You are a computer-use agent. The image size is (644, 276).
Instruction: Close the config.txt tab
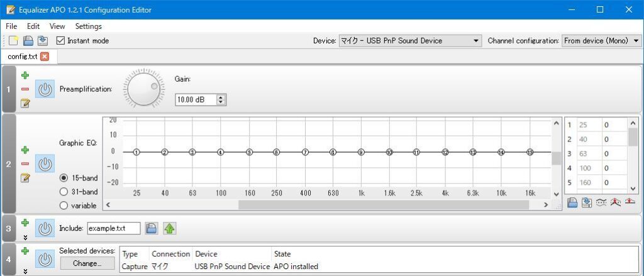pos(45,57)
